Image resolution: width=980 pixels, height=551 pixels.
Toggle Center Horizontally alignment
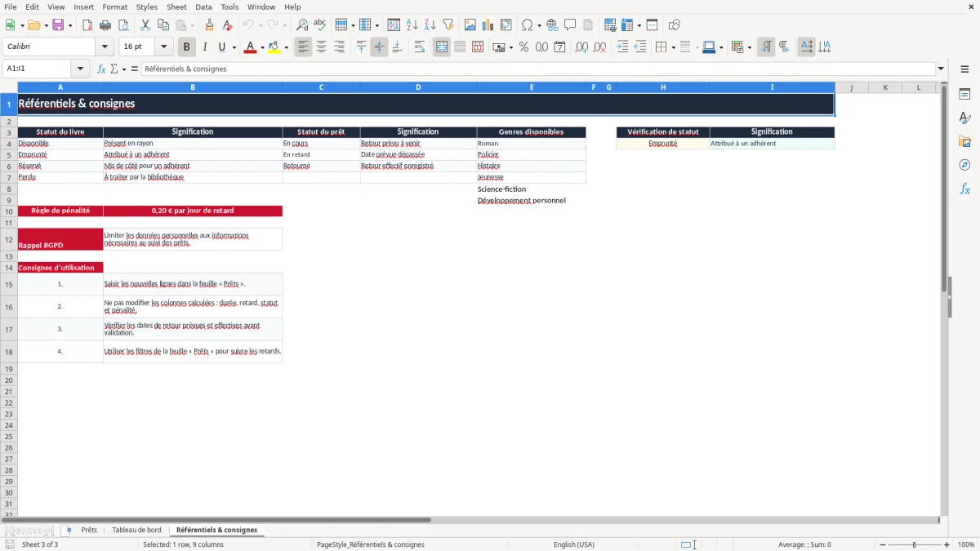point(322,47)
